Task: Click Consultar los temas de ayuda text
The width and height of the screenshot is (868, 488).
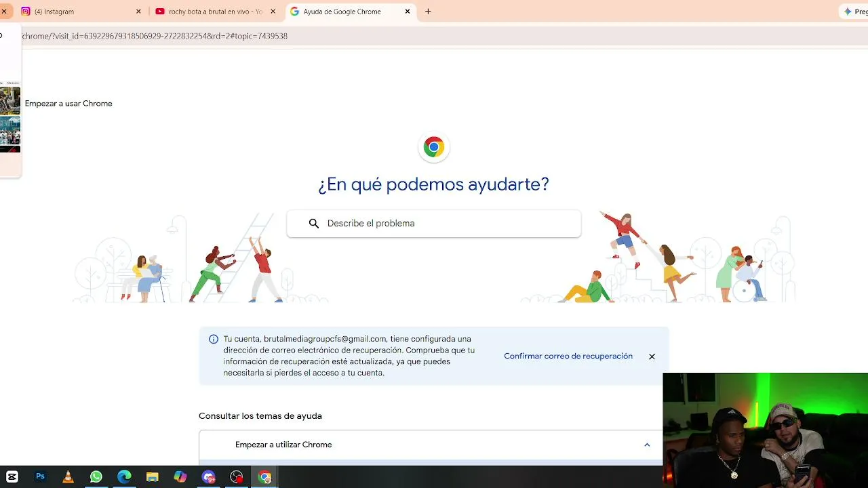Action: click(x=260, y=416)
